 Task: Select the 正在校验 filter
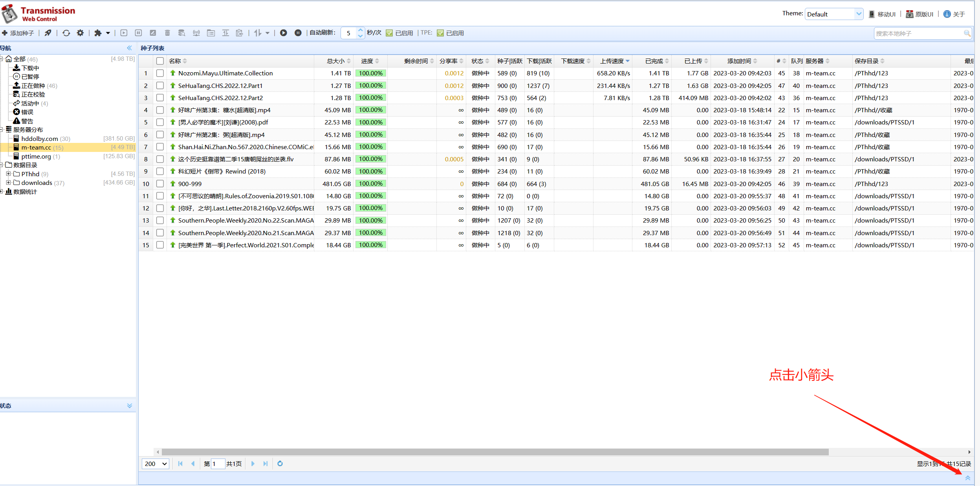29,94
